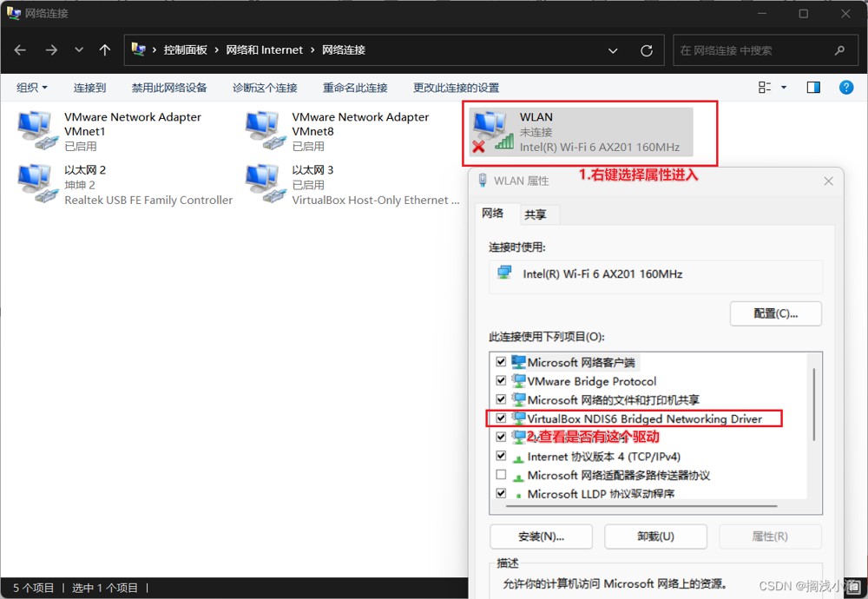Select the WLAN adapter icon
Screen dimensions: 868x599
[x=493, y=131]
